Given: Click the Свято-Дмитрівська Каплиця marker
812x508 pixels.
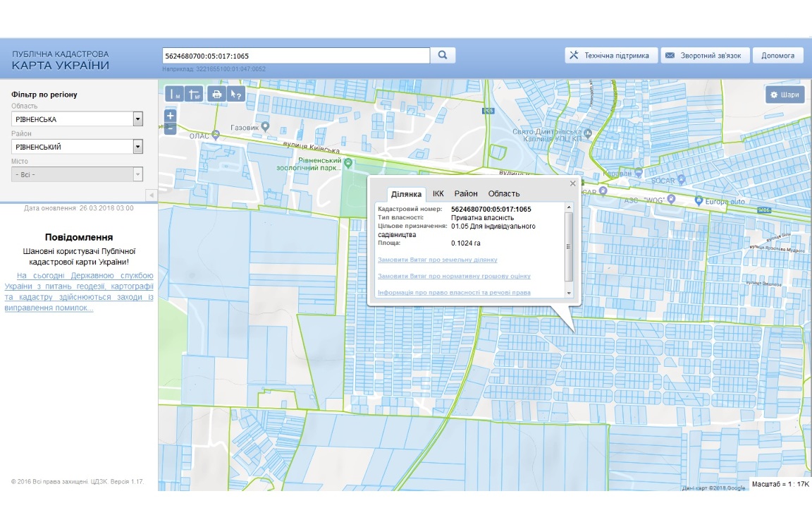Looking at the screenshot, I should (x=587, y=133).
